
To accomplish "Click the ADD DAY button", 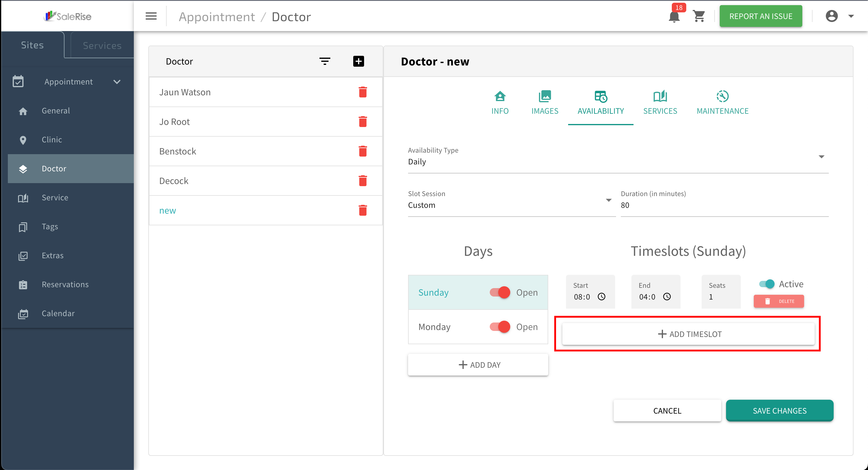I will [x=478, y=365].
